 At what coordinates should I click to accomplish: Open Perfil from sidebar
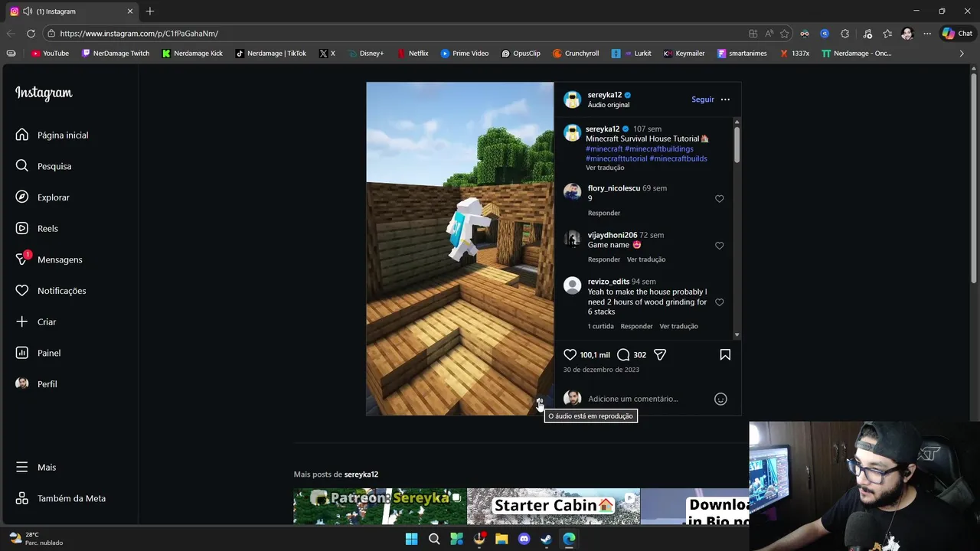click(36, 384)
